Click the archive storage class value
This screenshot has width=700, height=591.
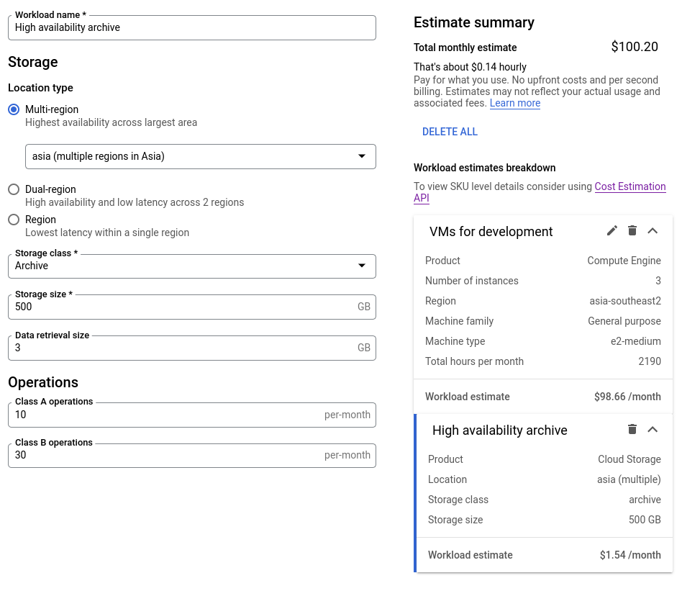pyautogui.click(x=645, y=500)
